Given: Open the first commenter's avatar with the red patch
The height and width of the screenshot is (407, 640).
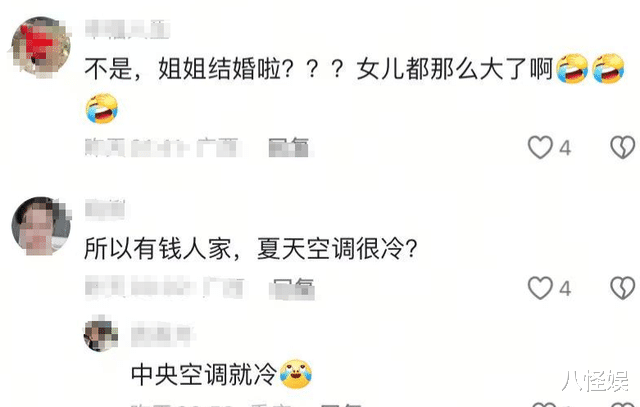Looking at the screenshot, I should (x=40, y=47).
